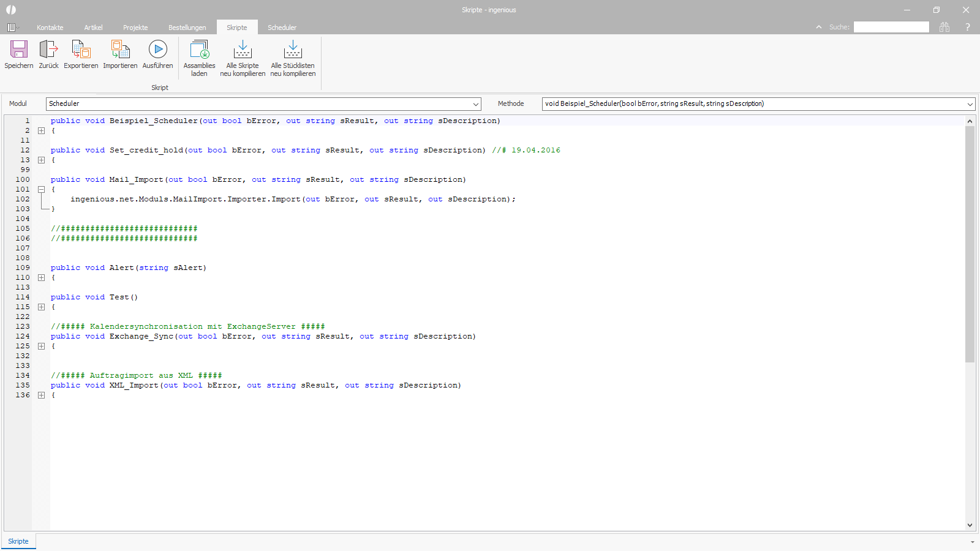Open the Scheduler tab
This screenshot has width=980, height=551.
coord(282,28)
